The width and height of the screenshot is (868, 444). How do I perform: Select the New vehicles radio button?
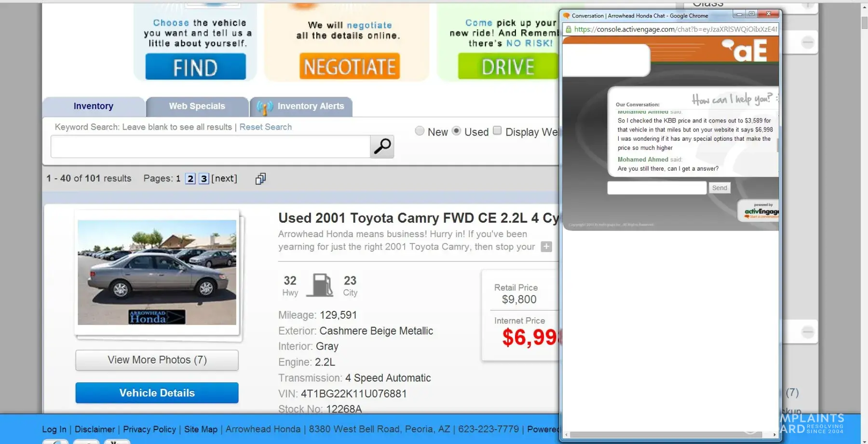coord(420,131)
